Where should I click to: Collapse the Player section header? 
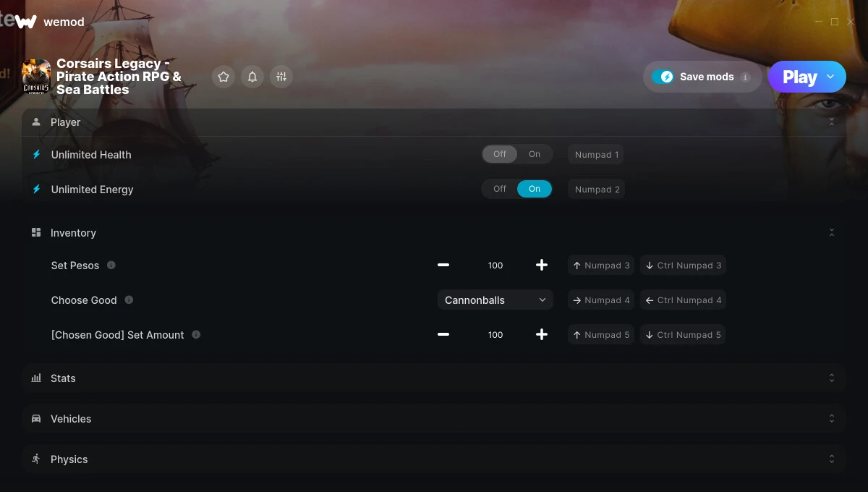(434, 122)
